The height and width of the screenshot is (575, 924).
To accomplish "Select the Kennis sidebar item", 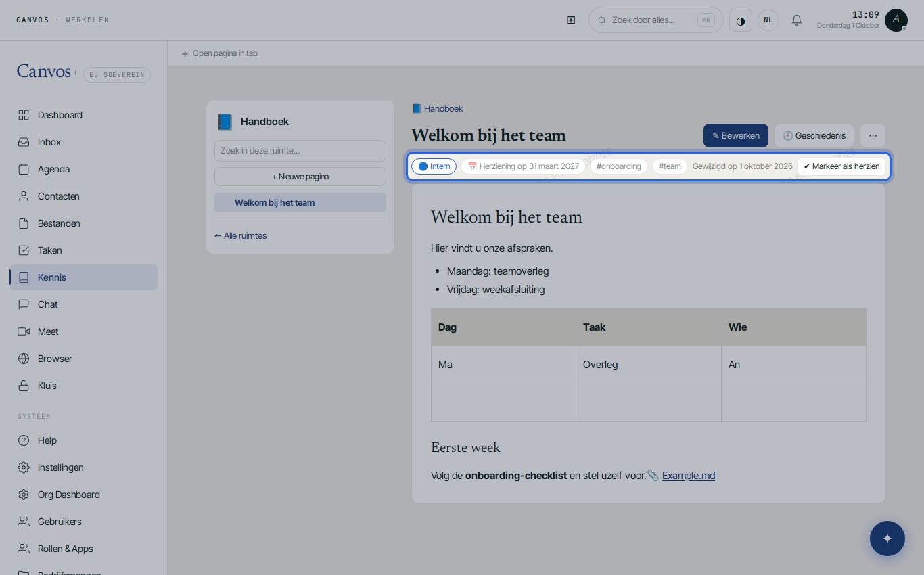I will (x=84, y=277).
